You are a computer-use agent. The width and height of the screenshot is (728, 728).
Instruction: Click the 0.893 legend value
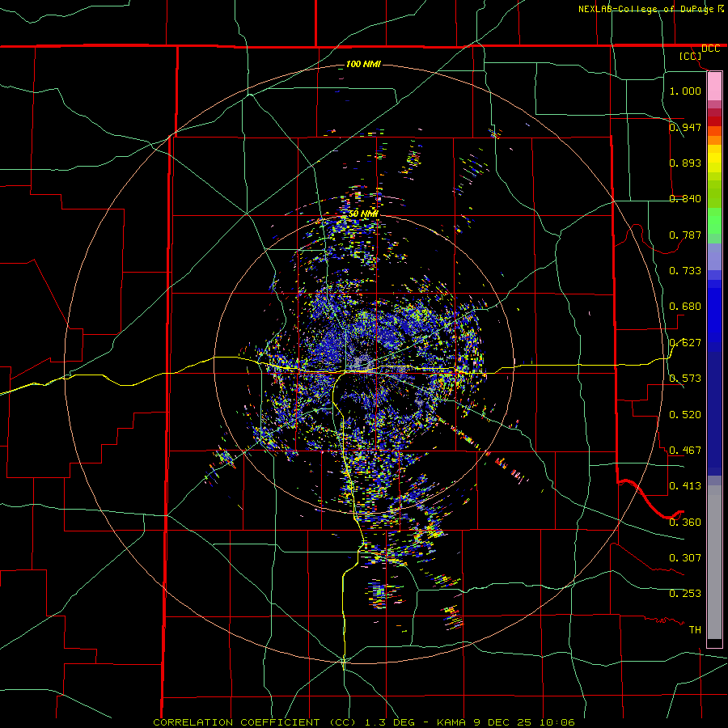tap(685, 163)
